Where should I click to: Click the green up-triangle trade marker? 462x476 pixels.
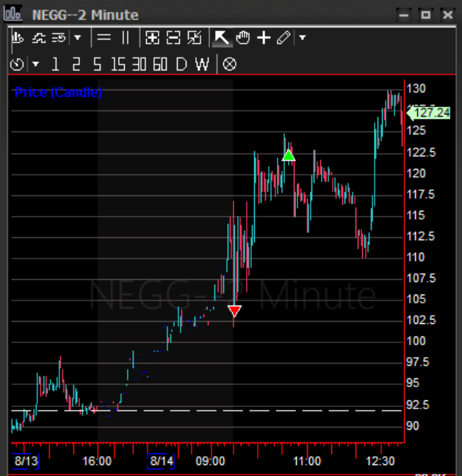point(289,156)
